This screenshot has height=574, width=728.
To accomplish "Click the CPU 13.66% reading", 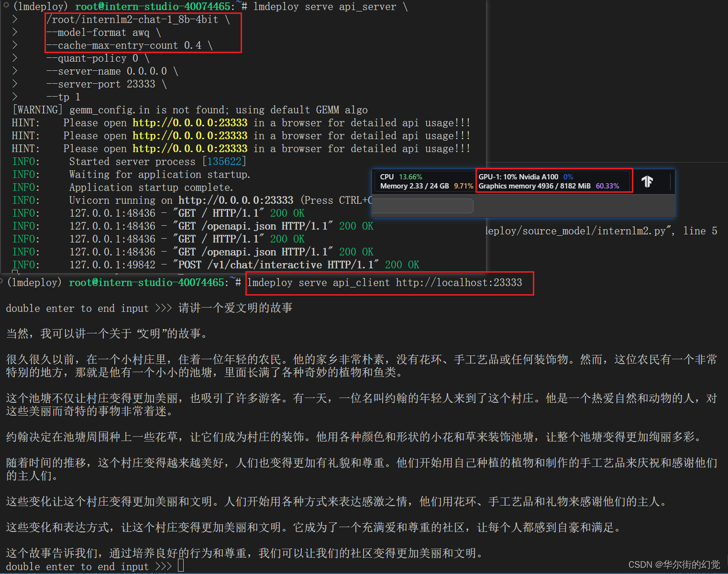I will pos(401,177).
